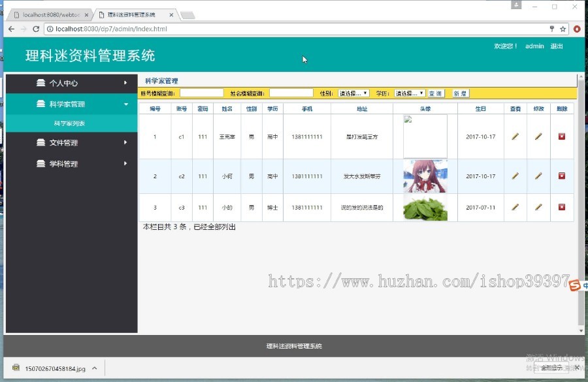
Task: Open 学历 dropdown filter
Action: click(410, 93)
